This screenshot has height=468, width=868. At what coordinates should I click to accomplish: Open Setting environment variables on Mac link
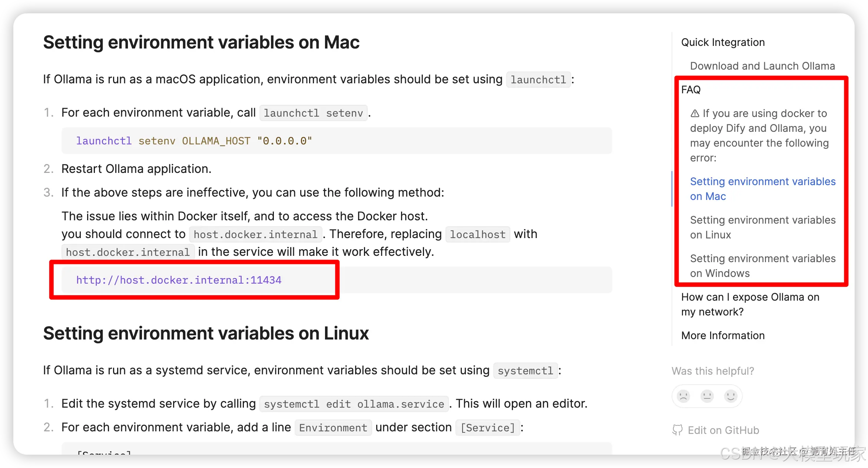[763, 189]
